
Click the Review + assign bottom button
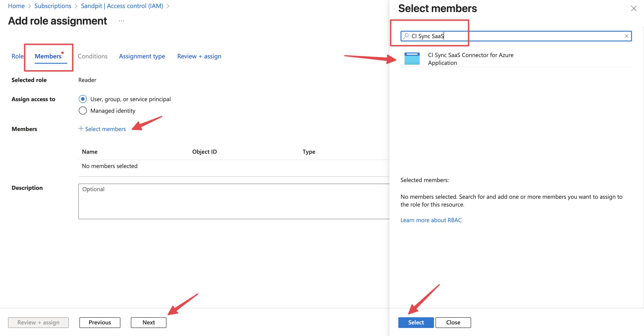point(38,322)
